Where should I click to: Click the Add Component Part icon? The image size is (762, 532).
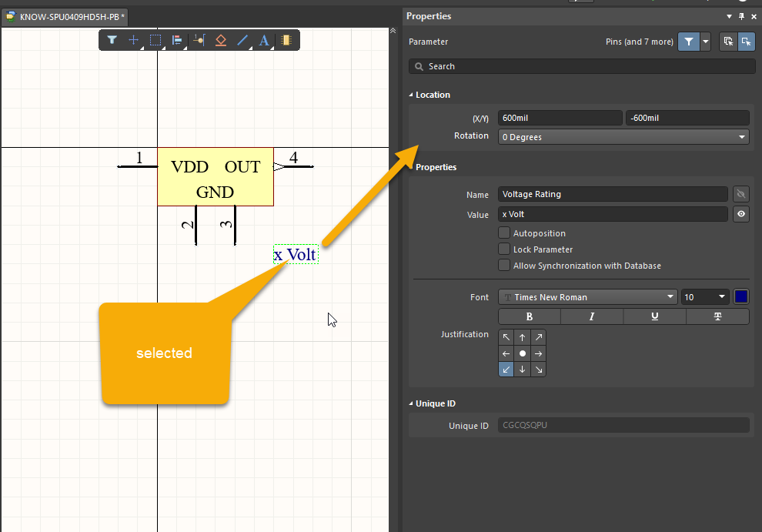(x=286, y=40)
